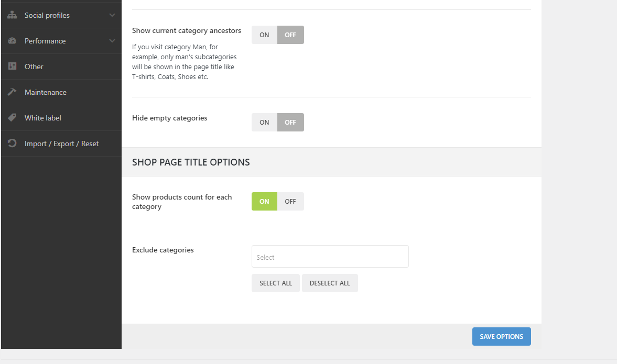Click the Performance gauge icon
Viewport: 617px width, 364px height.
pos(12,40)
